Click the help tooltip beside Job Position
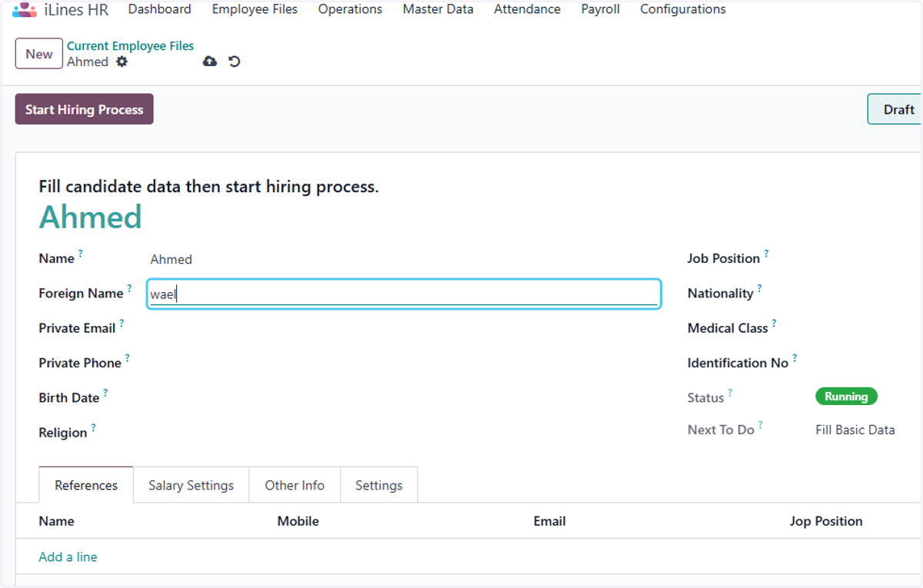The image size is (923, 588). (766, 254)
